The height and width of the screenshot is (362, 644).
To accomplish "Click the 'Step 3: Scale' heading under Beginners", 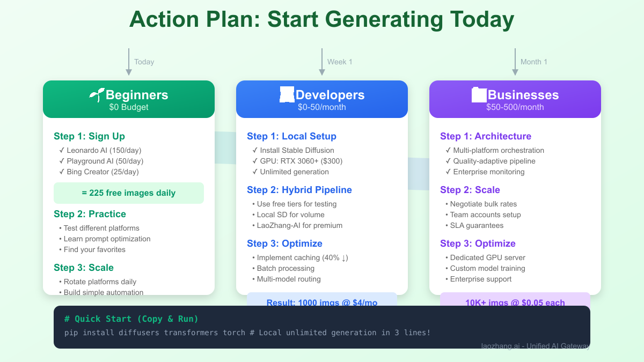I will [x=84, y=268].
